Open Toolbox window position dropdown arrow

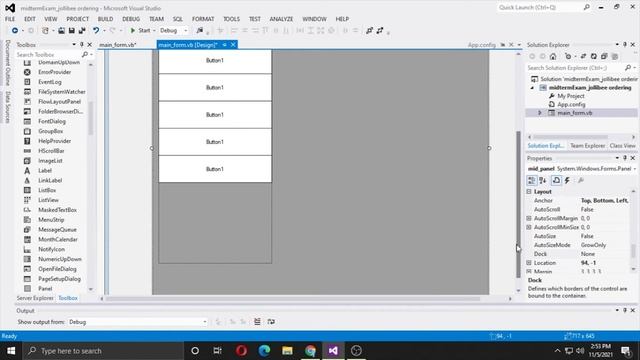pyautogui.click(x=74, y=44)
